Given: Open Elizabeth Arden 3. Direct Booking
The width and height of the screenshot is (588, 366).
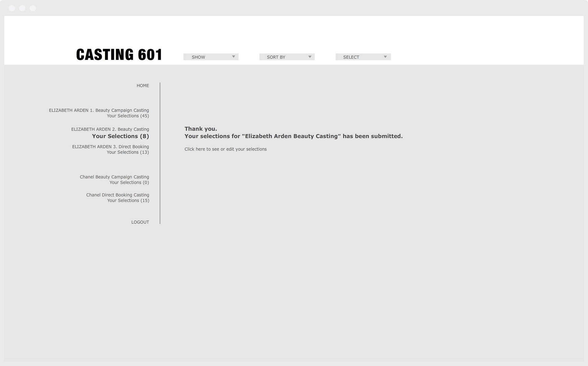Looking at the screenshot, I should [110, 147].
